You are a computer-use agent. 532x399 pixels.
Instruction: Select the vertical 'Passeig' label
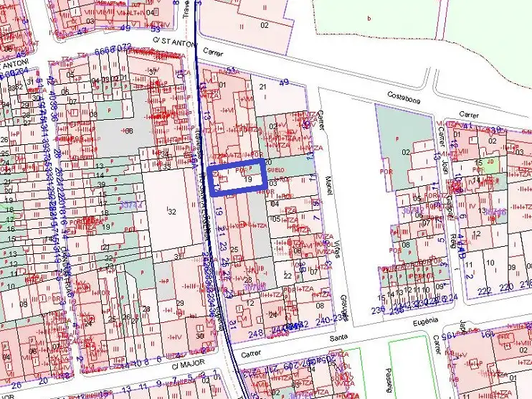pos(389,381)
